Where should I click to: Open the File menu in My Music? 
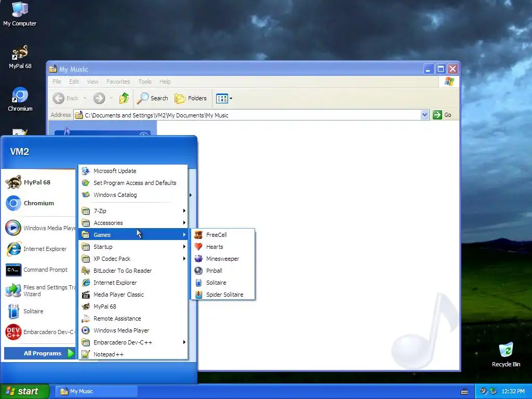pos(57,82)
